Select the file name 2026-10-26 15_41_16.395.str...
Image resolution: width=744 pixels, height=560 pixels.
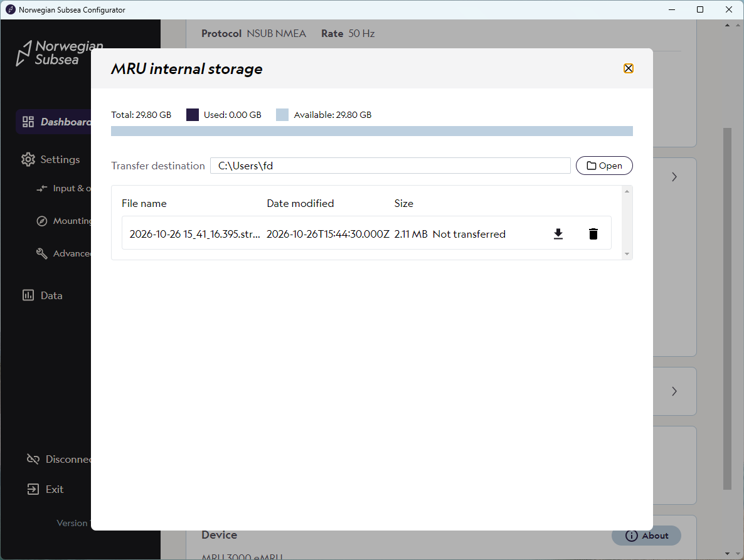(x=195, y=235)
